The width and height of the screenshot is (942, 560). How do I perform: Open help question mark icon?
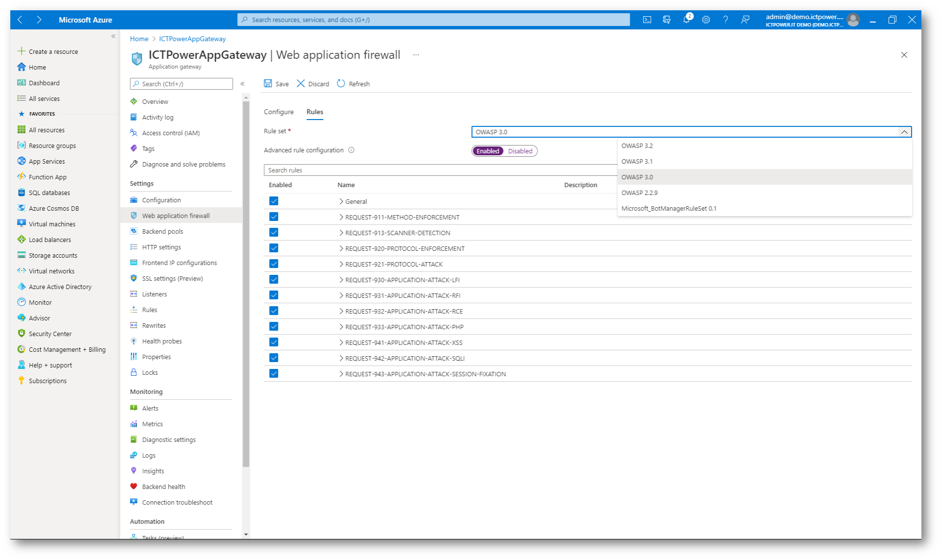pyautogui.click(x=725, y=20)
